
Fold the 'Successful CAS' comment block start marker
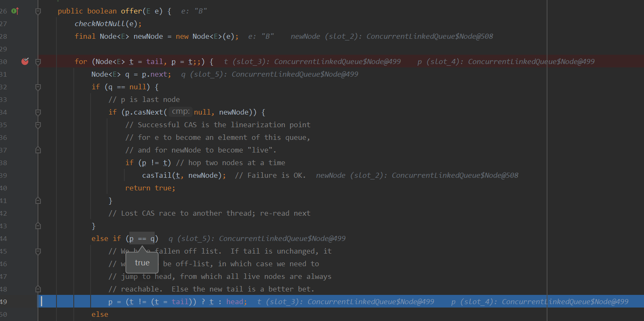click(x=38, y=125)
